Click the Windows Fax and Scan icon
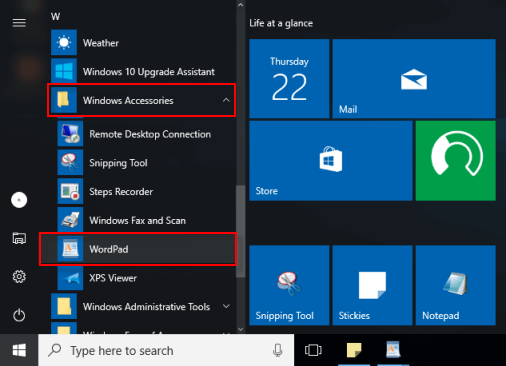506x366 pixels. (70, 220)
